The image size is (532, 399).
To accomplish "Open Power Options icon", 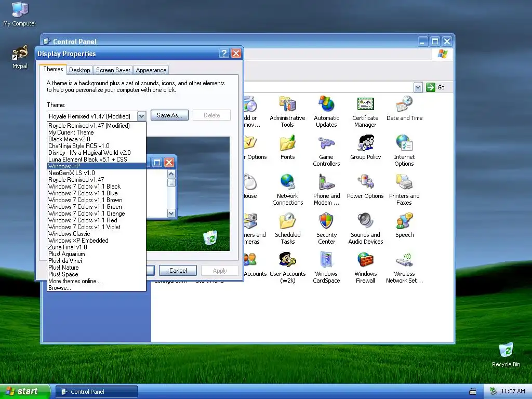I will 365,187.
